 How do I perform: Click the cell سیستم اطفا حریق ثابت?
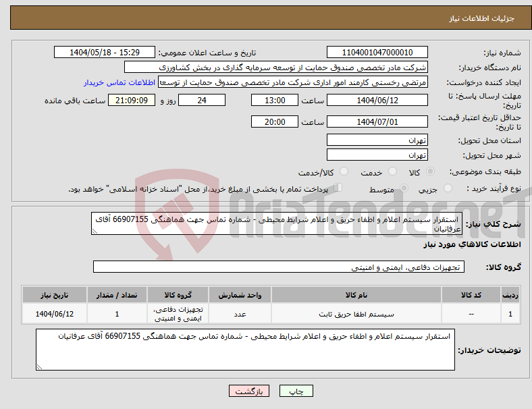click(x=356, y=315)
